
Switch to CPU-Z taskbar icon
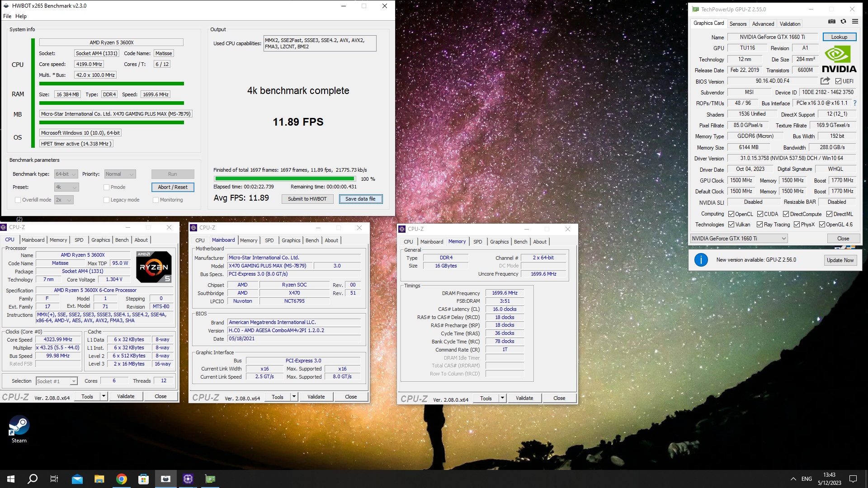point(188,479)
